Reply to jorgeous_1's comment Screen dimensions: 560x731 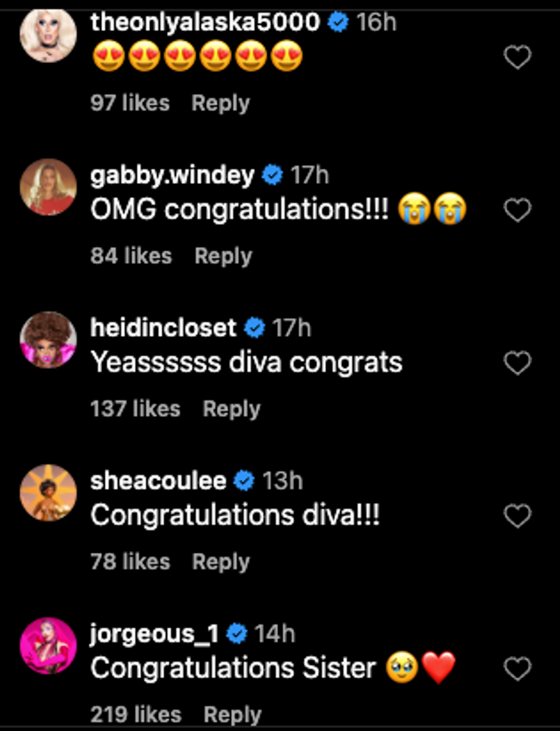click(x=233, y=715)
